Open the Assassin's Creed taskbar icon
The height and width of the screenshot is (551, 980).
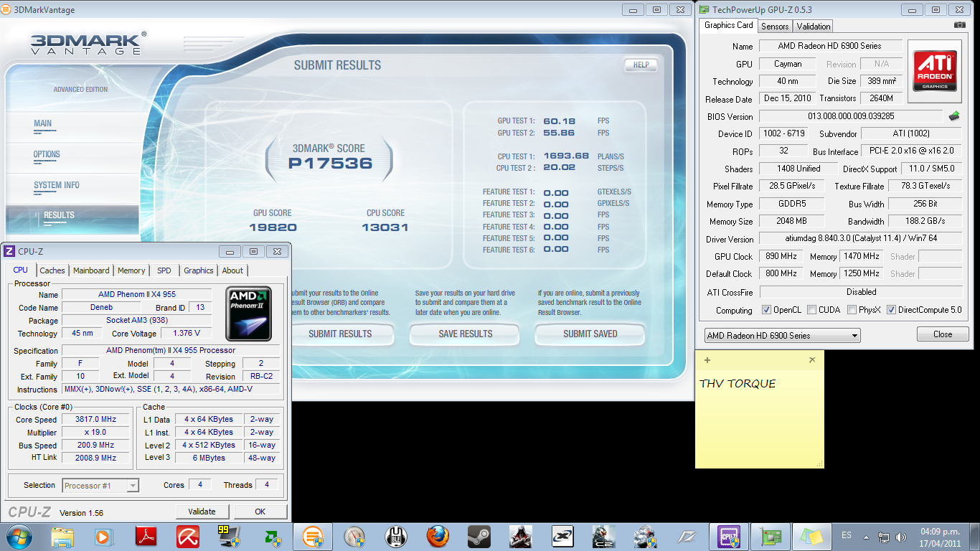pos(520,537)
